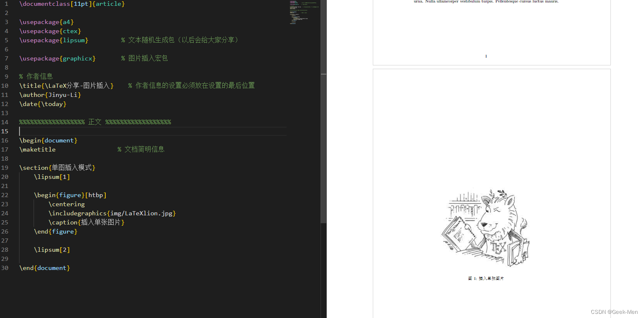Click the \title{\LaTeX分享-图片插入} code

click(66, 86)
